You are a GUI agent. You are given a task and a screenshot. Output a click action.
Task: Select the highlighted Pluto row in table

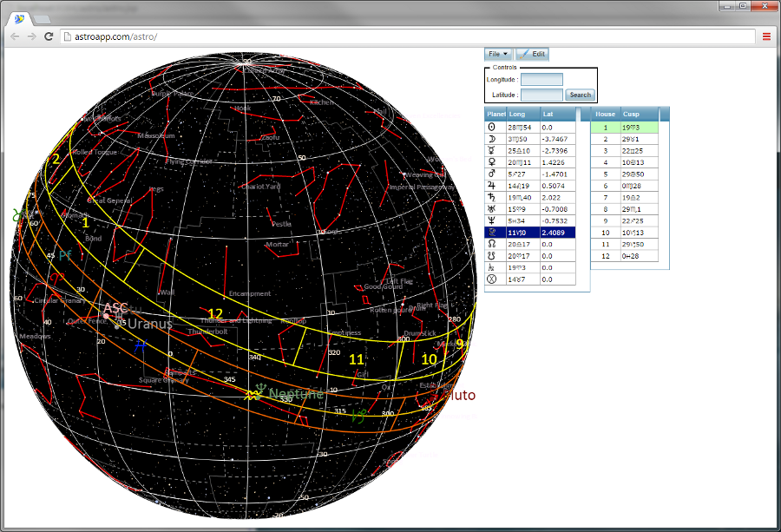pos(529,233)
